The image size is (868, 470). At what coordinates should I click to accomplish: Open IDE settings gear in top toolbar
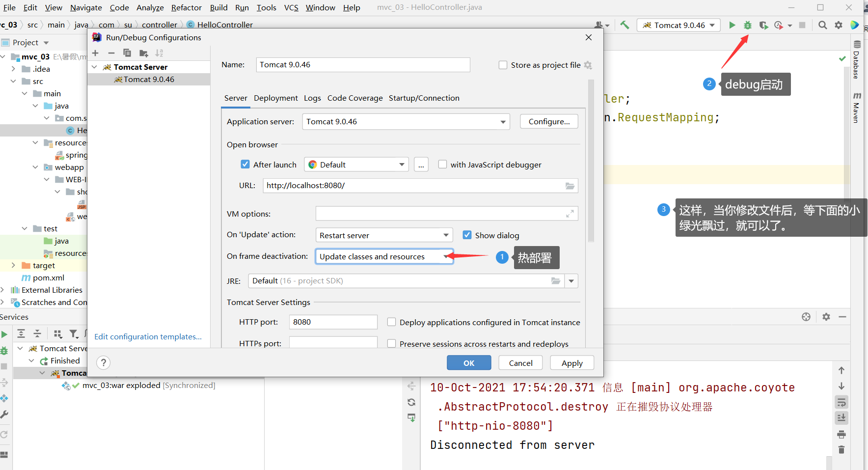click(x=839, y=25)
